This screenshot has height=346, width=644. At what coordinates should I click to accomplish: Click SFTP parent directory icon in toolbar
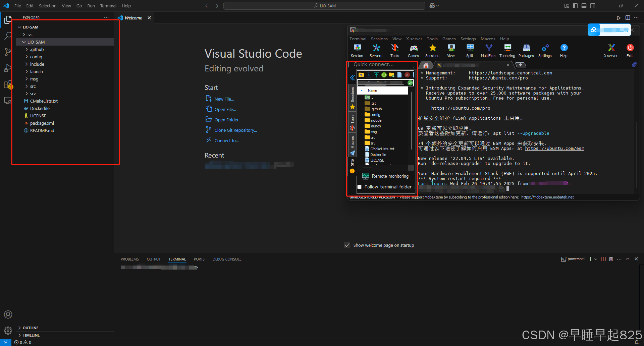pyautogui.click(x=361, y=75)
